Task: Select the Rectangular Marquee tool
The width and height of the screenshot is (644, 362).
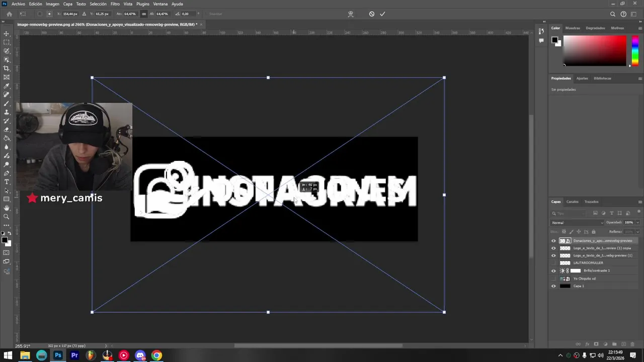Action: tap(7, 42)
